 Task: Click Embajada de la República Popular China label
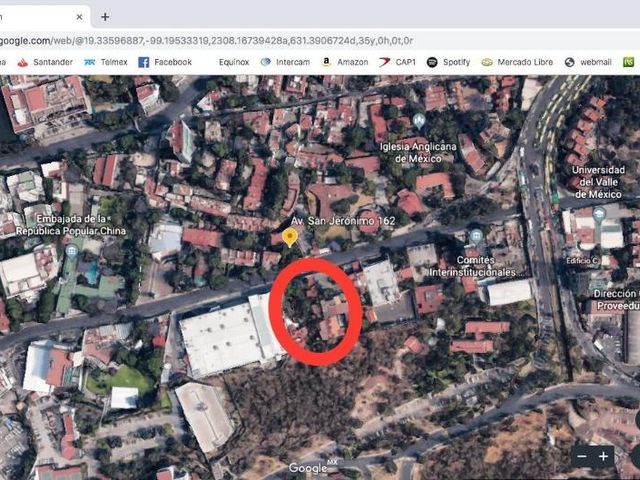[x=71, y=225]
